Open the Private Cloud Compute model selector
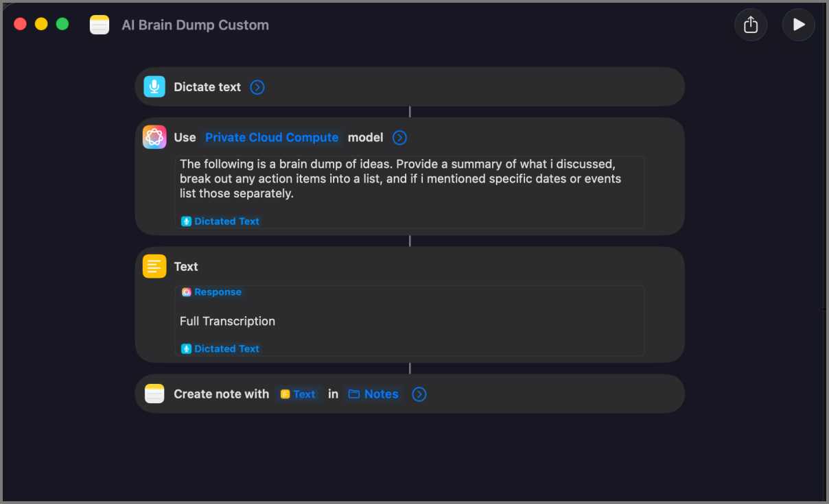This screenshot has height=504, width=829. [271, 137]
